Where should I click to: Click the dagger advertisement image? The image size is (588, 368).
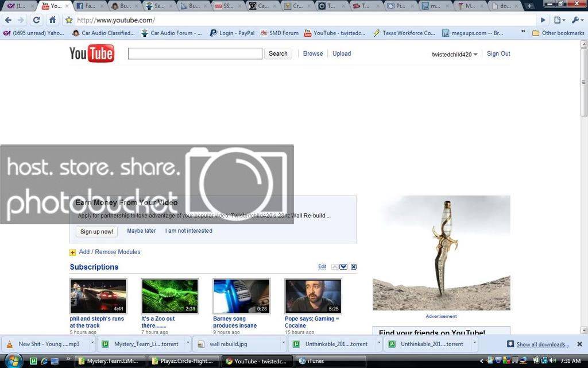(442, 253)
